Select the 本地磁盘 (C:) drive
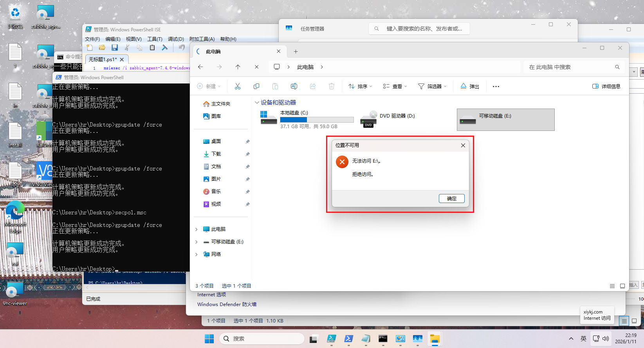Viewport: 644px width, 348px height. pos(307,120)
